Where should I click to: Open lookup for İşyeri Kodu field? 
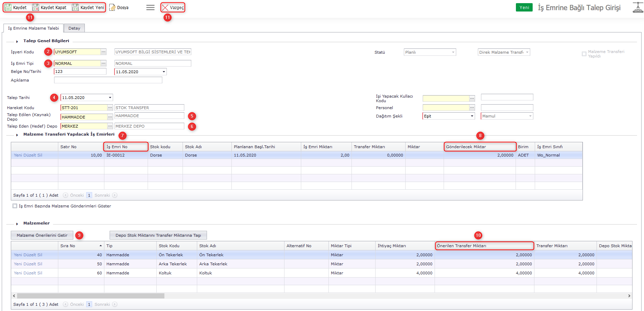point(104,52)
